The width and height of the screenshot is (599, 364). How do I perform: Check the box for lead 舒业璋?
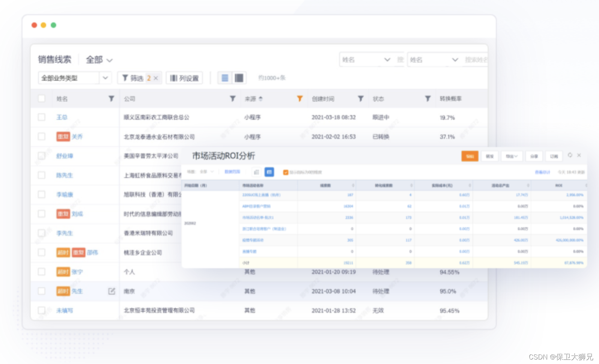pos(42,156)
